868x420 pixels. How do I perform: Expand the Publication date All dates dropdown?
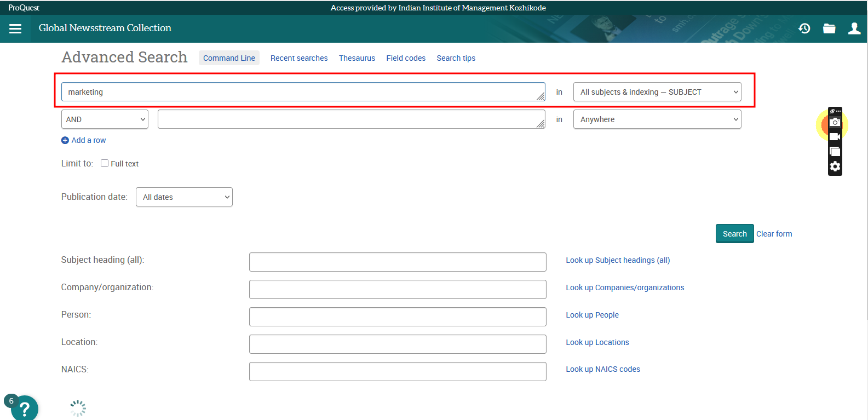[184, 197]
